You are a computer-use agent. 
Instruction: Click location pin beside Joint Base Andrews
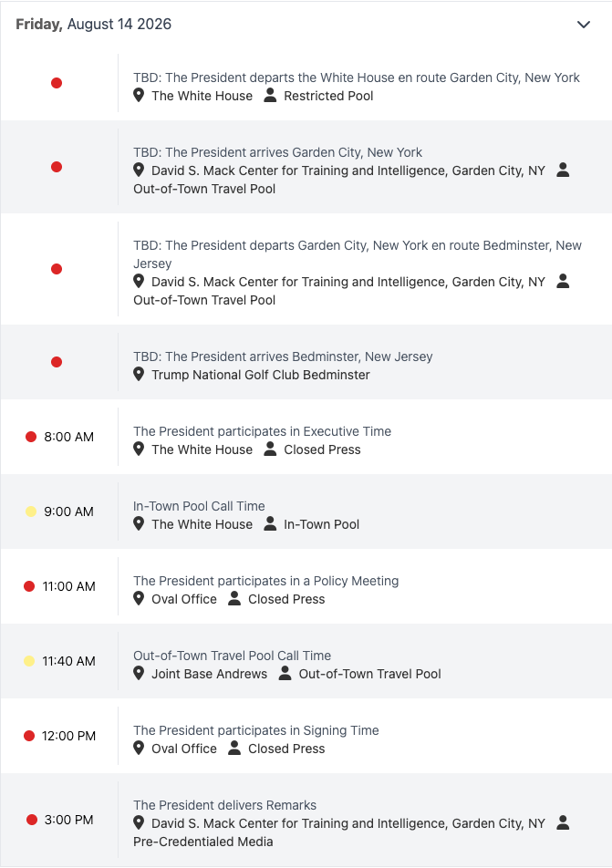139,673
